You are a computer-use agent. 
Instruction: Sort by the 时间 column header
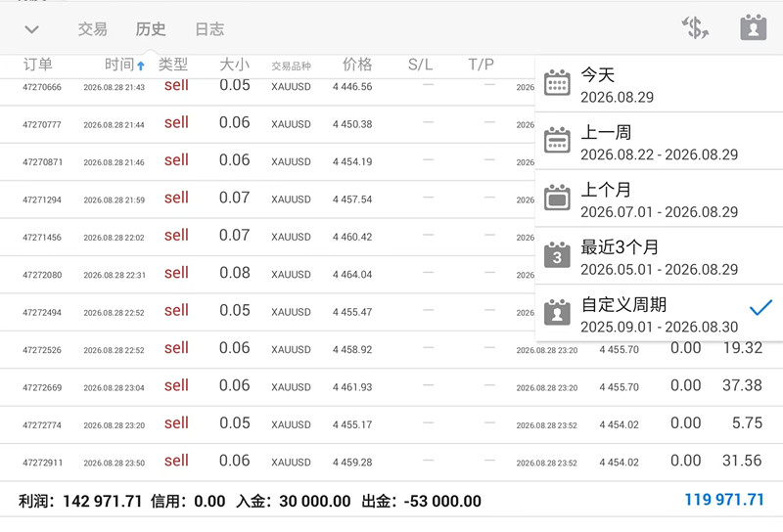tap(119, 65)
